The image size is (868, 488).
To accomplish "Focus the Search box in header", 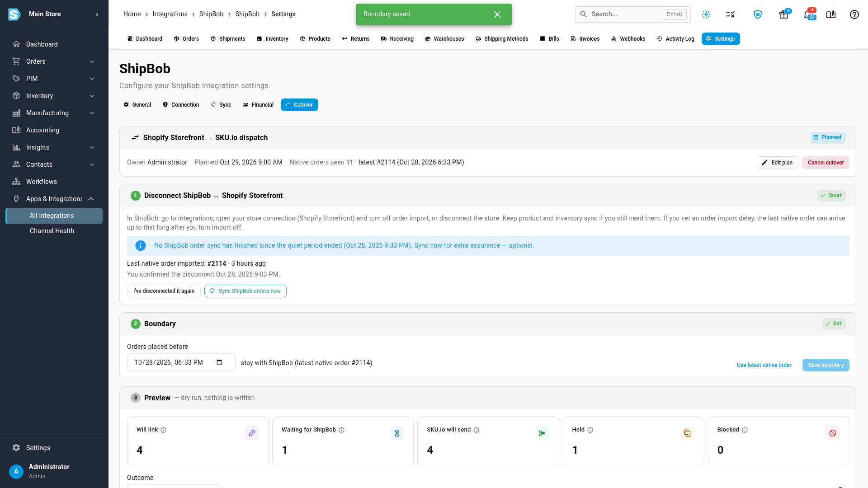I will pos(632,14).
